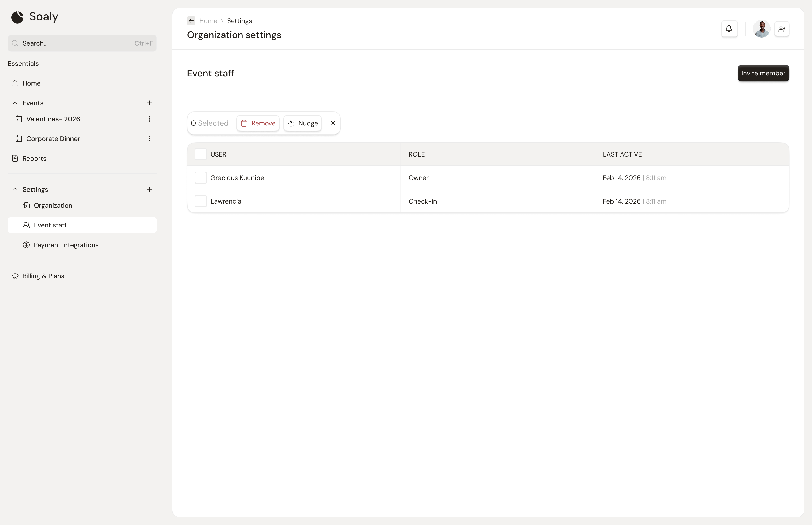The image size is (812, 525).
Task: Collapse the Events section chevron
Action: (x=15, y=103)
